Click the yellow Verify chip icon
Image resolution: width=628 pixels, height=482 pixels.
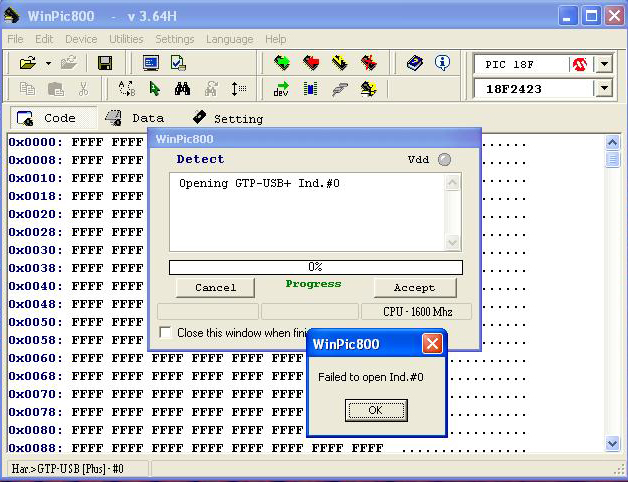click(x=340, y=63)
